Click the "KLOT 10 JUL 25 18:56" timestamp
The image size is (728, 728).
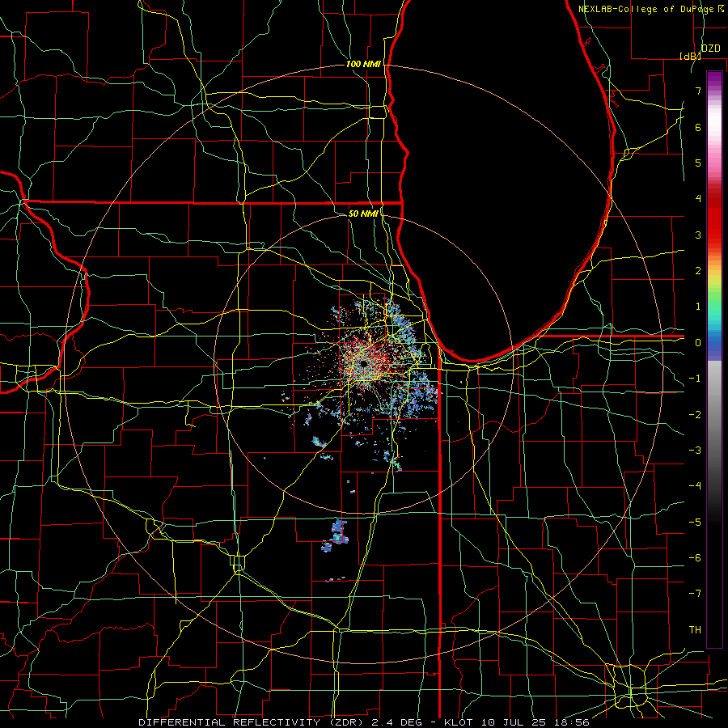pos(517,722)
